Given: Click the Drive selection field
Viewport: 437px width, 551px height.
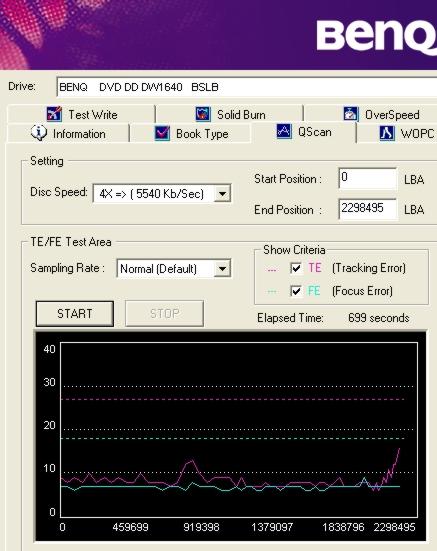Looking at the screenshot, I should click(247, 87).
